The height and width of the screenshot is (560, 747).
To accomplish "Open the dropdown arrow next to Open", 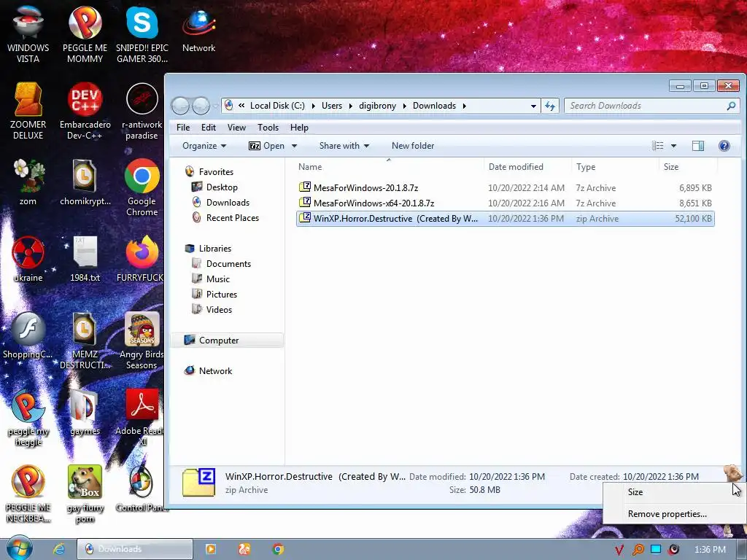I will pos(295,146).
